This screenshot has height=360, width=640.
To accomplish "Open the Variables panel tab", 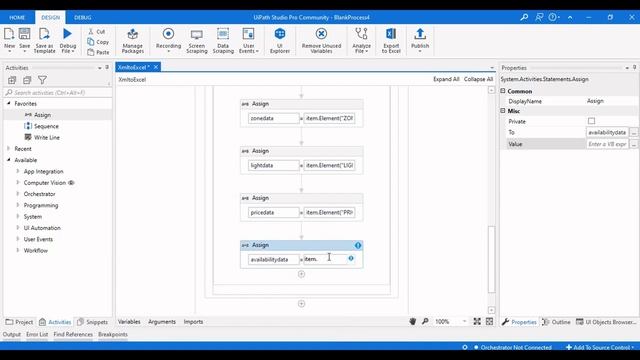I will tap(129, 322).
